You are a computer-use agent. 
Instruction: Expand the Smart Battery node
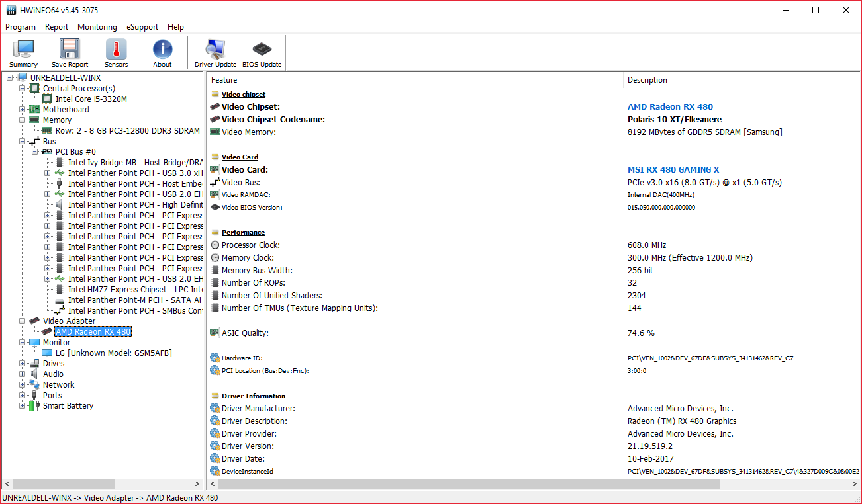pos(23,406)
